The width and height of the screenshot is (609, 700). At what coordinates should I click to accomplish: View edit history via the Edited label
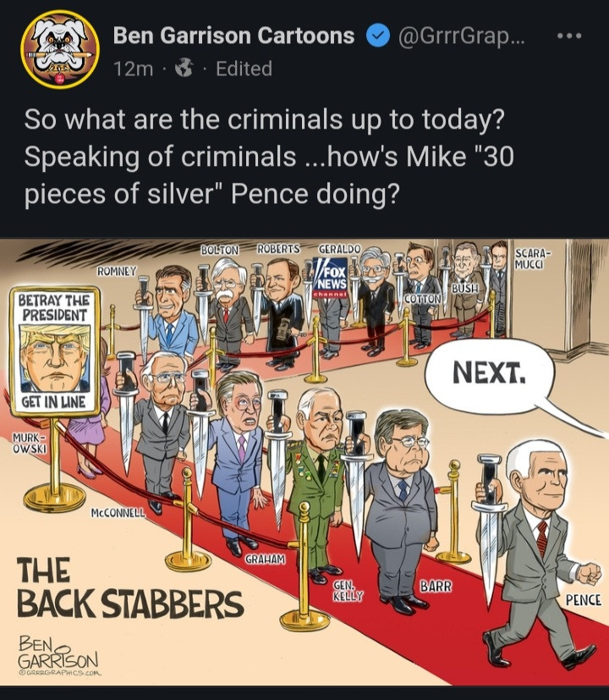(x=244, y=69)
